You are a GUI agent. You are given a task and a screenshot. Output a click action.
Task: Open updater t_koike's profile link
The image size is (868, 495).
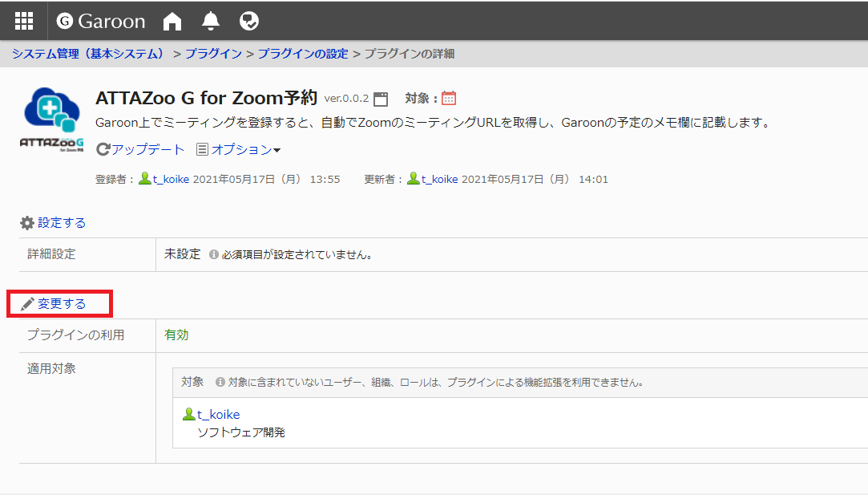pyautogui.click(x=438, y=179)
